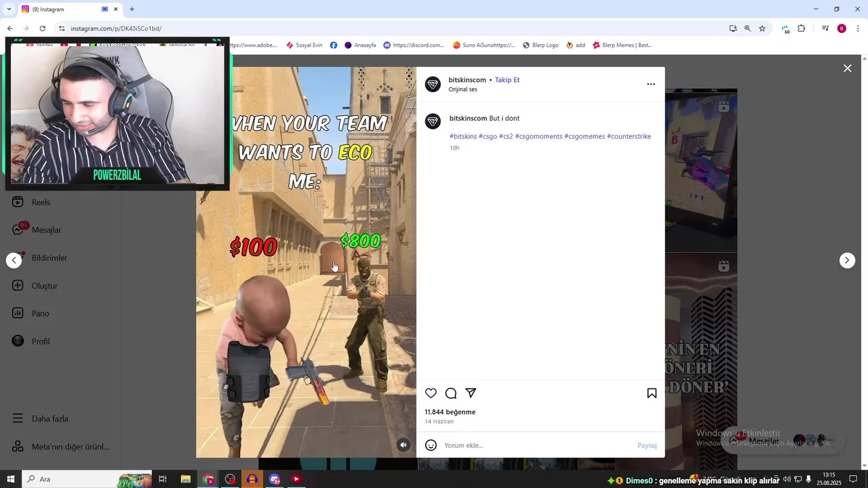Like the post with the heart icon
The width and height of the screenshot is (868, 488).
point(431,393)
